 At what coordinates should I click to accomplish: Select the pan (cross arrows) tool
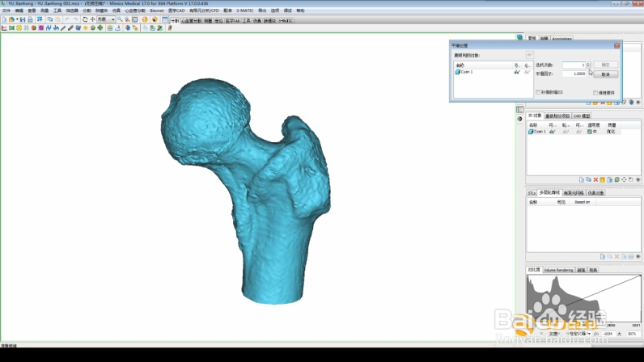coord(92,19)
